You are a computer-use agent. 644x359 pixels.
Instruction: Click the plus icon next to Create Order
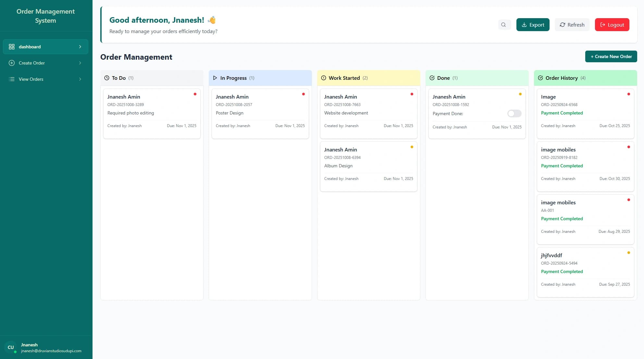[x=11, y=63]
